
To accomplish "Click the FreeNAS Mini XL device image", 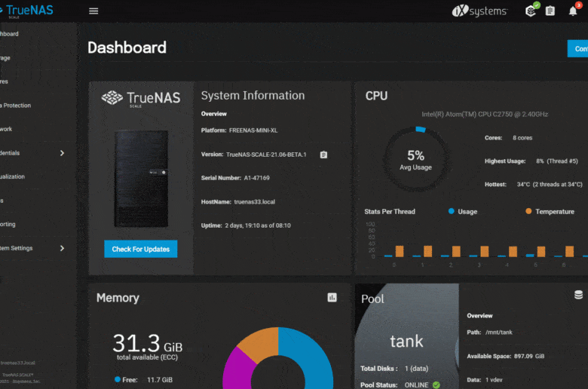I will coord(142,179).
